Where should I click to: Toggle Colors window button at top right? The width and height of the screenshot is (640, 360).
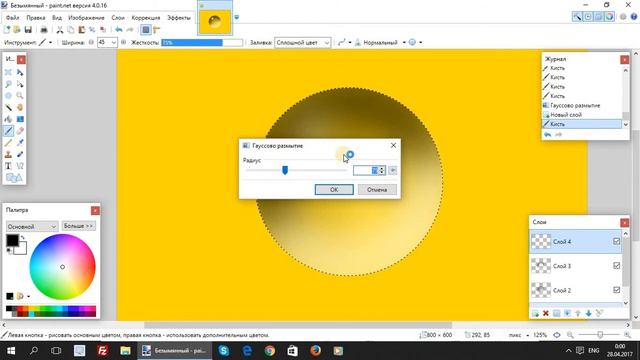(609, 17)
